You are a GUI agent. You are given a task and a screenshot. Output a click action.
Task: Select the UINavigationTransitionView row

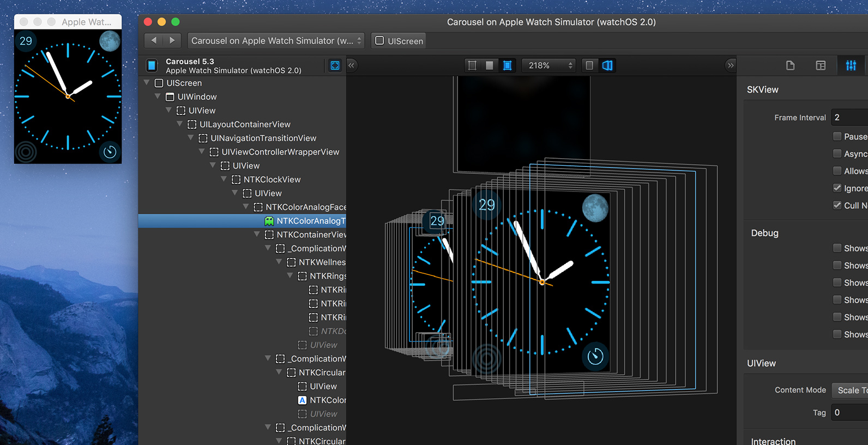coord(242,138)
